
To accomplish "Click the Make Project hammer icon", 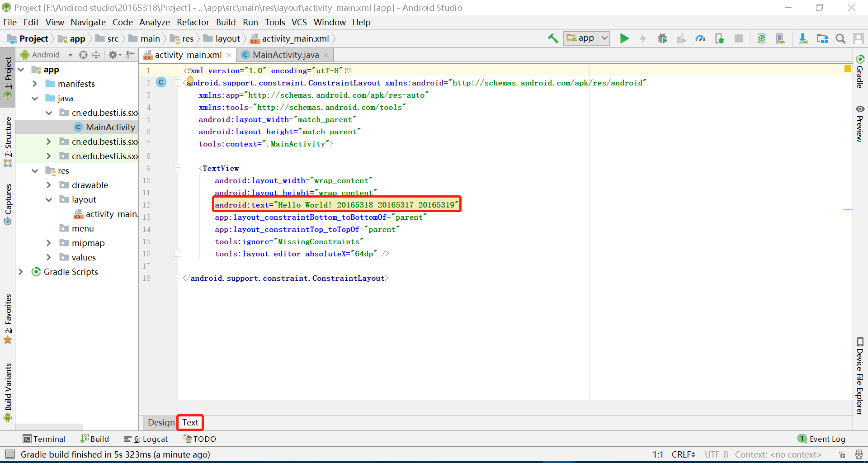I will [553, 38].
